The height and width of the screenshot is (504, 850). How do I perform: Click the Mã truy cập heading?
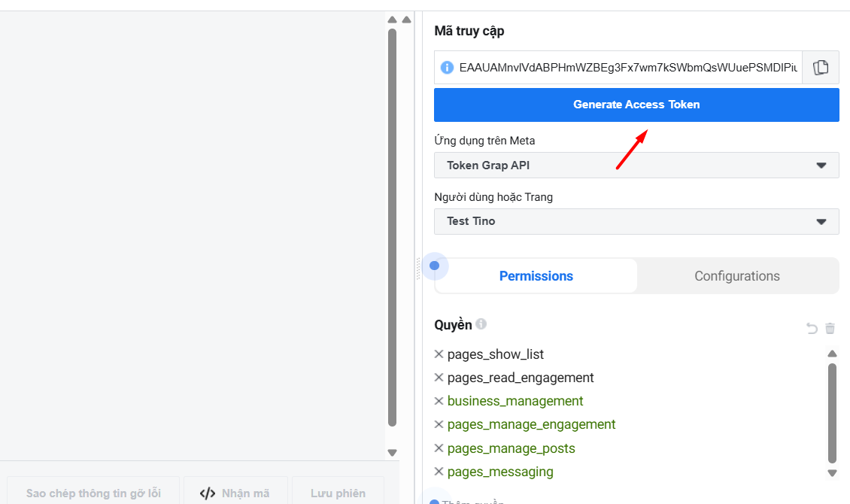469,31
